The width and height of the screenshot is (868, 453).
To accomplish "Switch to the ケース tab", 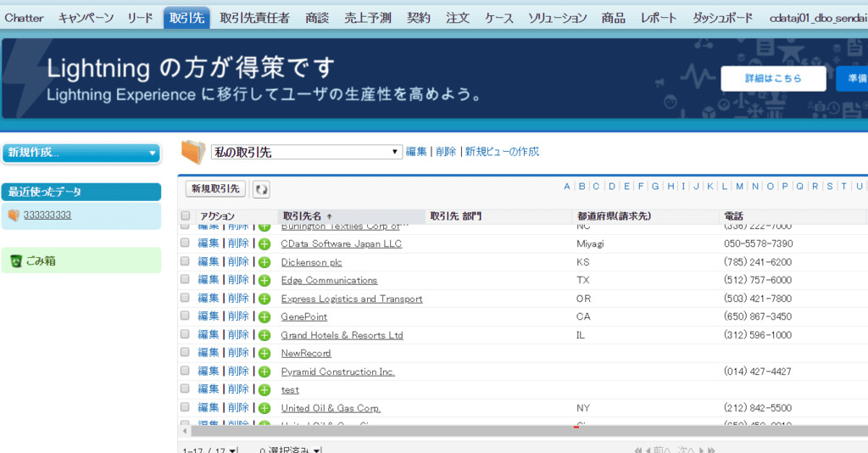I will click(498, 18).
